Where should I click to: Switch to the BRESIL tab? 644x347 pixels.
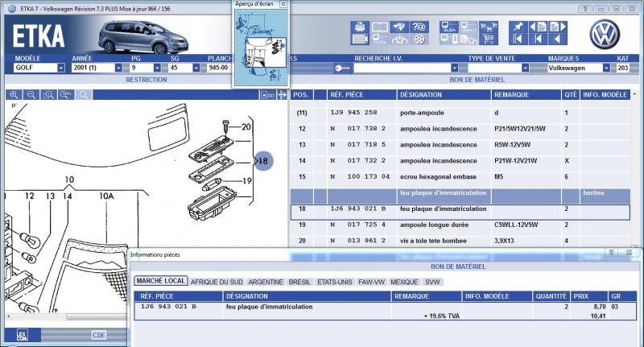click(x=299, y=282)
